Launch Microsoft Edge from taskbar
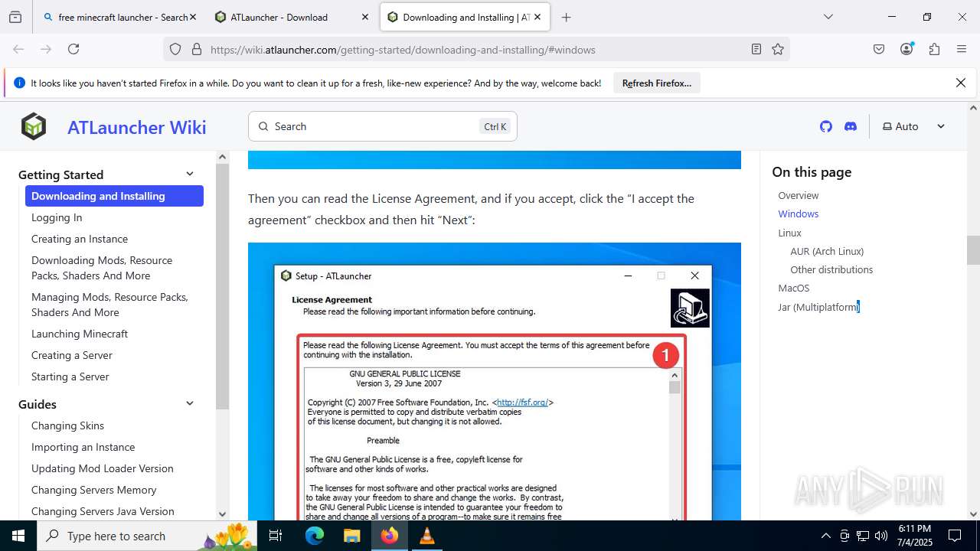The width and height of the screenshot is (980, 551). pyautogui.click(x=315, y=536)
